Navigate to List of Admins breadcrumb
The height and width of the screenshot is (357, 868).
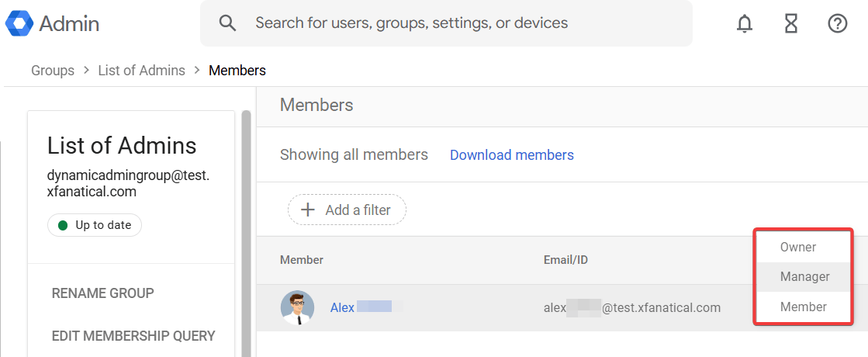click(x=141, y=71)
